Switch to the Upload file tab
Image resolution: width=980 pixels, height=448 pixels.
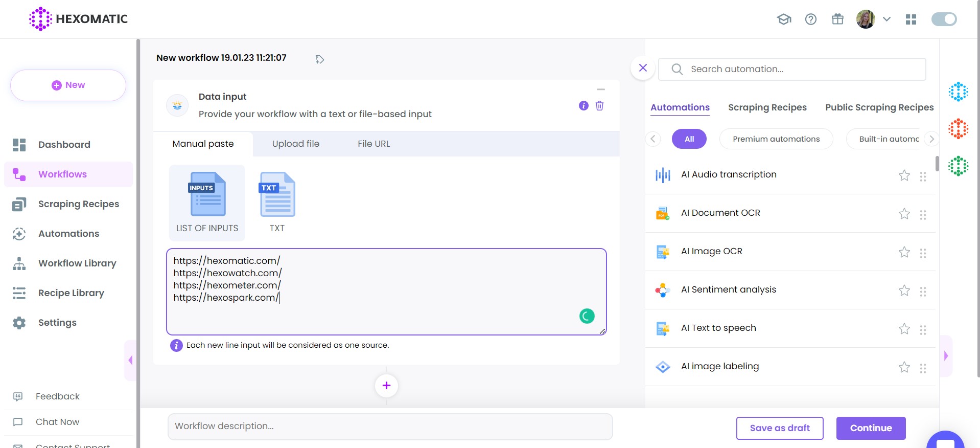tap(295, 144)
